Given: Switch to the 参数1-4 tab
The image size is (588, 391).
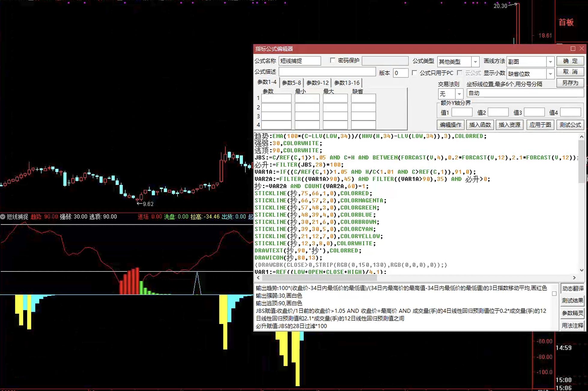Looking at the screenshot, I should coord(267,82).
